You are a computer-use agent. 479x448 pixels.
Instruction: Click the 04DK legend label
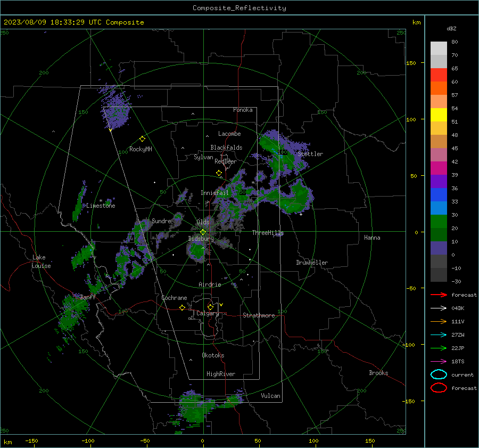click(x=458, y=308)
